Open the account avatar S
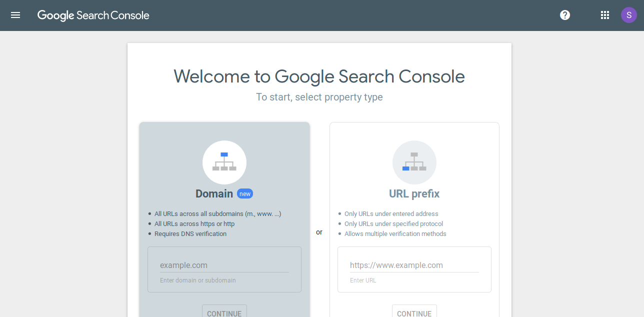The width and height of the screenshot is (644, 317). point(629,15)
